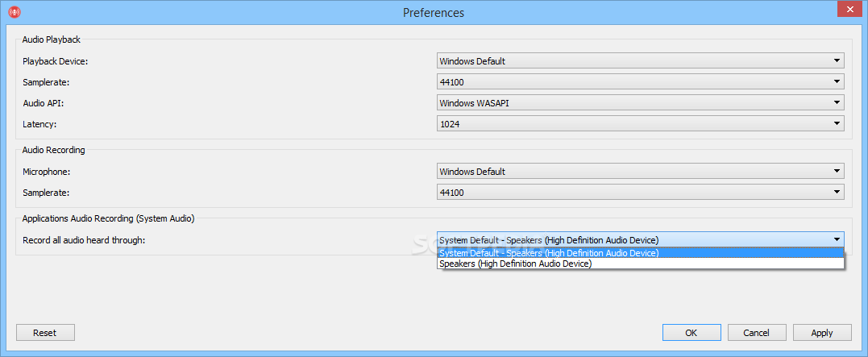Screen dimensions: 868x357
Task: Close the Preferences window
Action: click(x=849, y=10)
